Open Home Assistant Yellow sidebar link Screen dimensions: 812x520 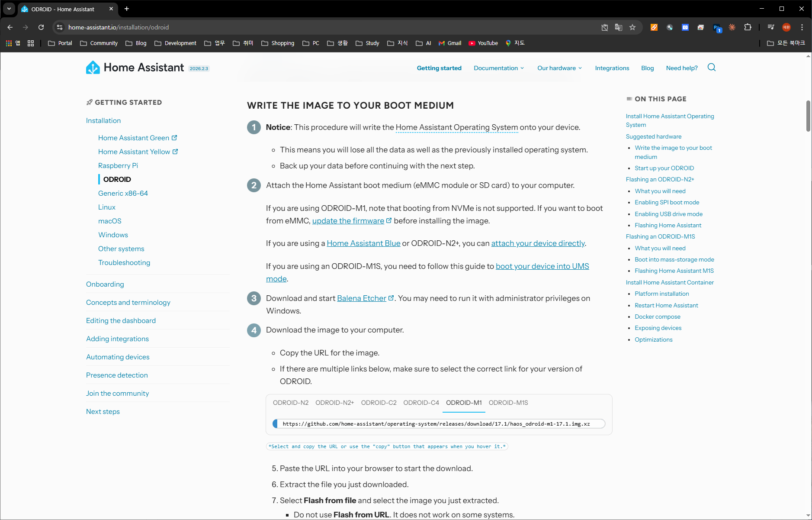pos(138,152)
